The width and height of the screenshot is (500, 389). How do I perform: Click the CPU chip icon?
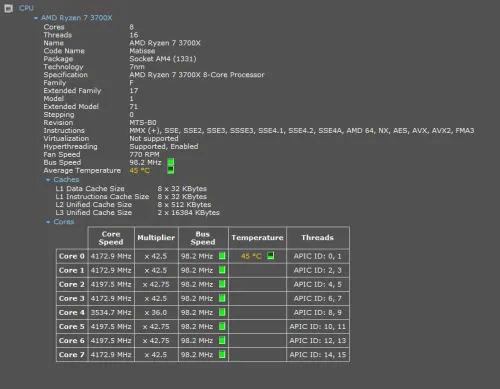click(x=8, y=8)
